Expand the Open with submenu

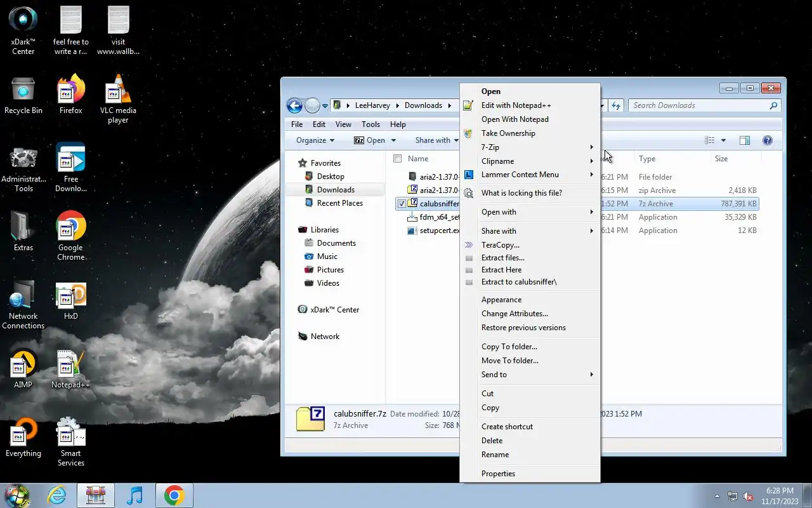click(530, 212)
